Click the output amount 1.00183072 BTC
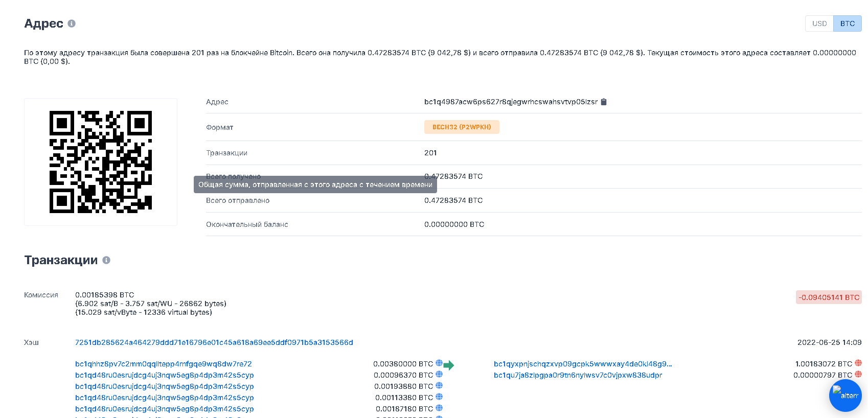 click(824, 364)
